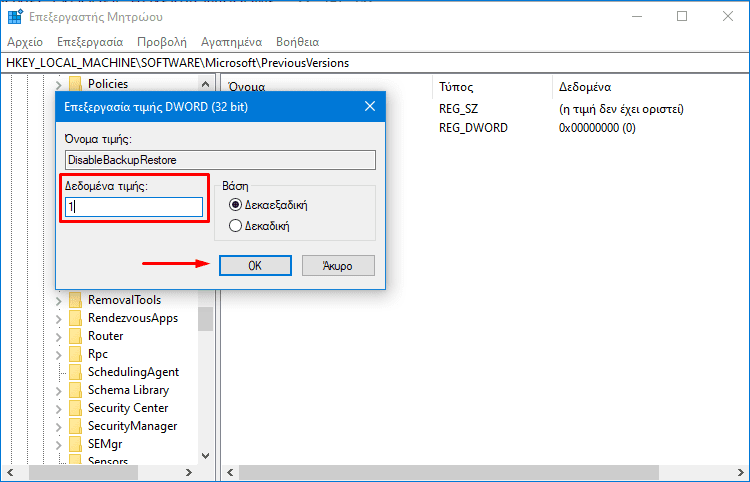Screen dimensions: 750x482
Task: Open the Αγαπημένα menu
Action: pos(232,42)
